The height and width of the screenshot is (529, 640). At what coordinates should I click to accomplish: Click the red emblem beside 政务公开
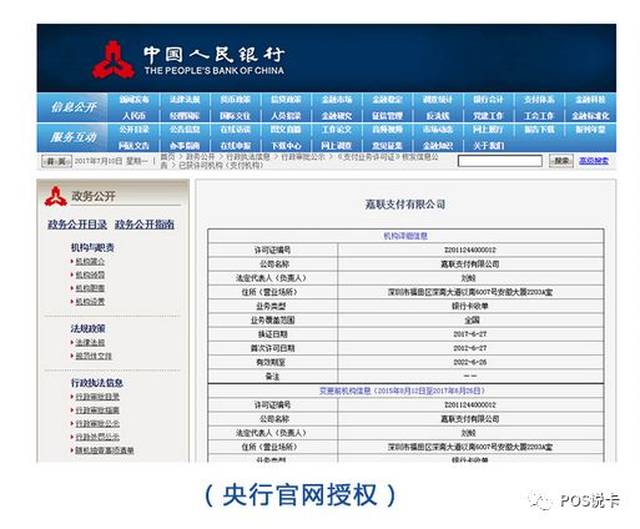(56, 196)
